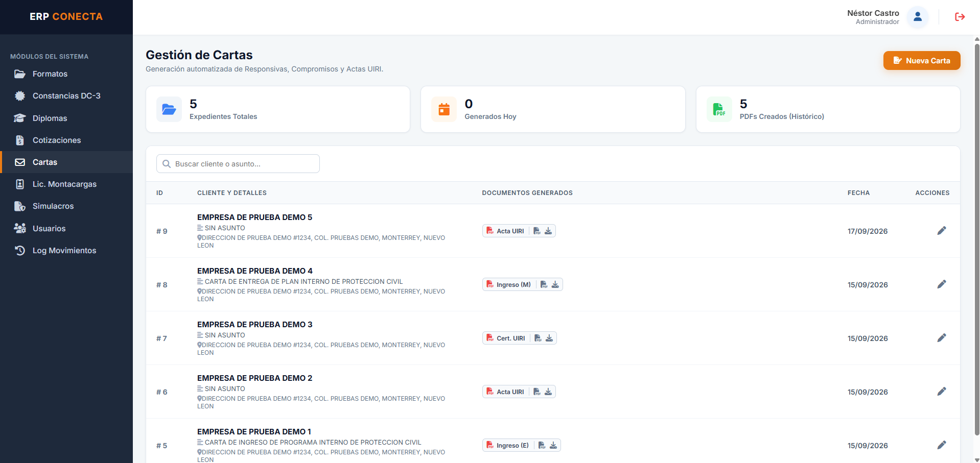The image size is (980, 463).
Task: Download Ingreso (M) document for #8
Action: (x=555, y=284)
